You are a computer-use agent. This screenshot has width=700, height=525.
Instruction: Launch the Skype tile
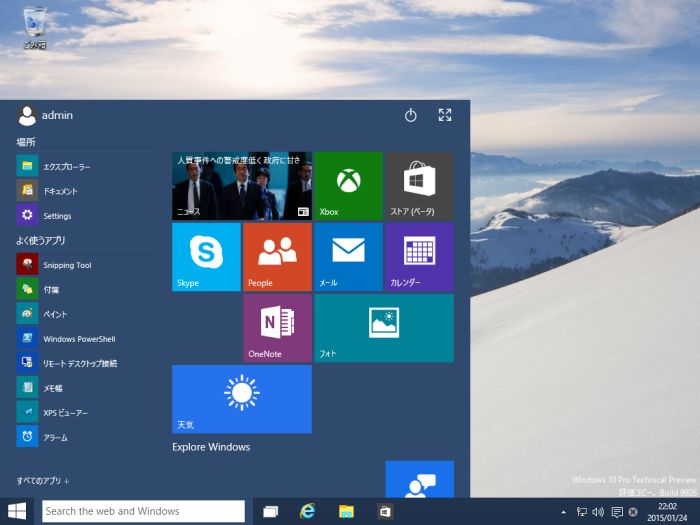[206, 256]
